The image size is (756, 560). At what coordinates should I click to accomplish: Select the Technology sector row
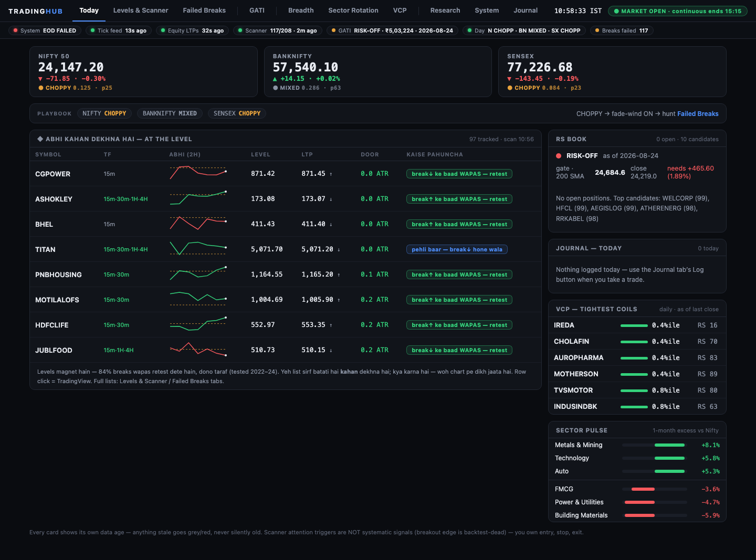637,458
